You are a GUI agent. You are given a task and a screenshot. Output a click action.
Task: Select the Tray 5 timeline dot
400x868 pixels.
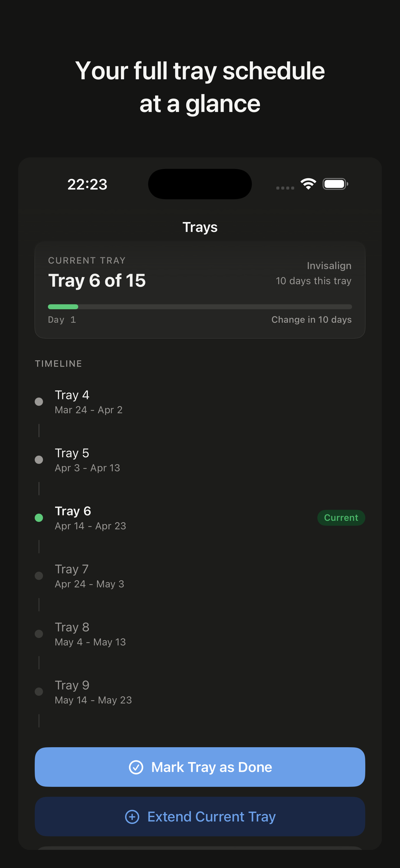[x=39, y=460]
